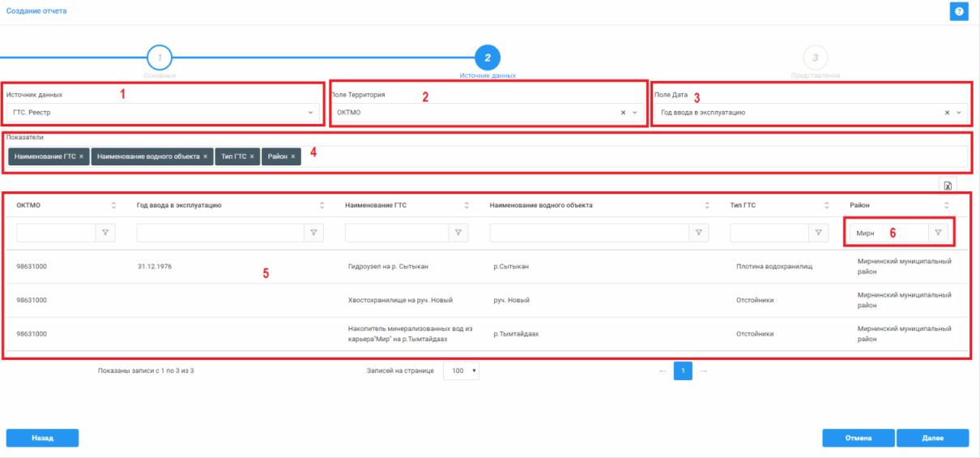Remove the Наименование ГТС tag
The width and height of the screenshot is (980, 458).
[82, 156]
